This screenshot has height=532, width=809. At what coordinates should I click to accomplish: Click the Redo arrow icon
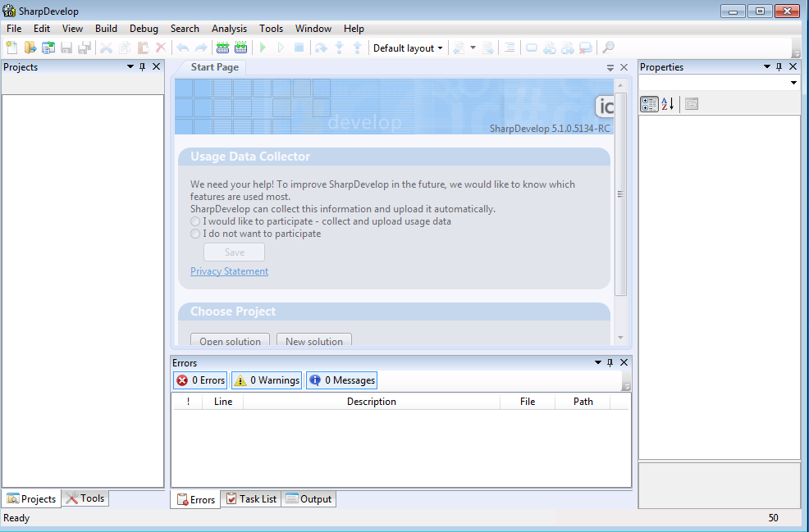(x=201, y=48)
